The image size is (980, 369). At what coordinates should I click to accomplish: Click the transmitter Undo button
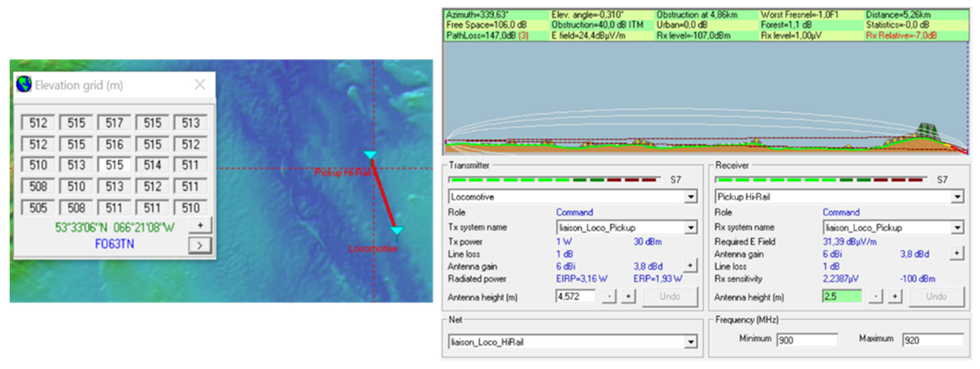670,297
